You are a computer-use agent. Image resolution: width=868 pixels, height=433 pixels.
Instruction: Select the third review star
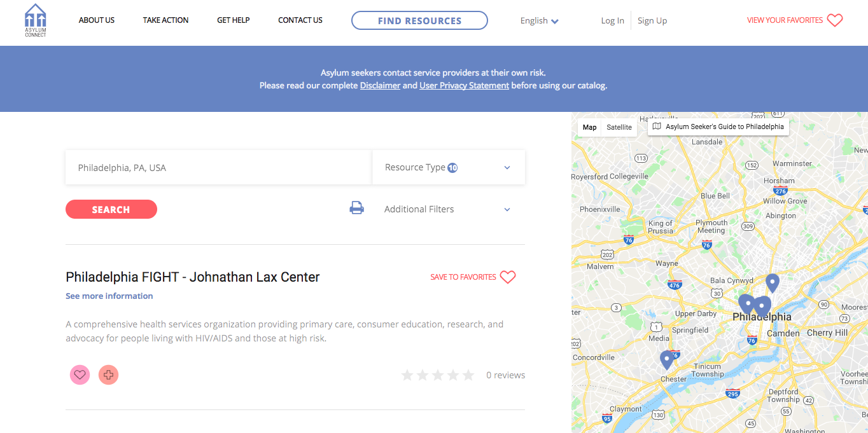pos(438,375)
